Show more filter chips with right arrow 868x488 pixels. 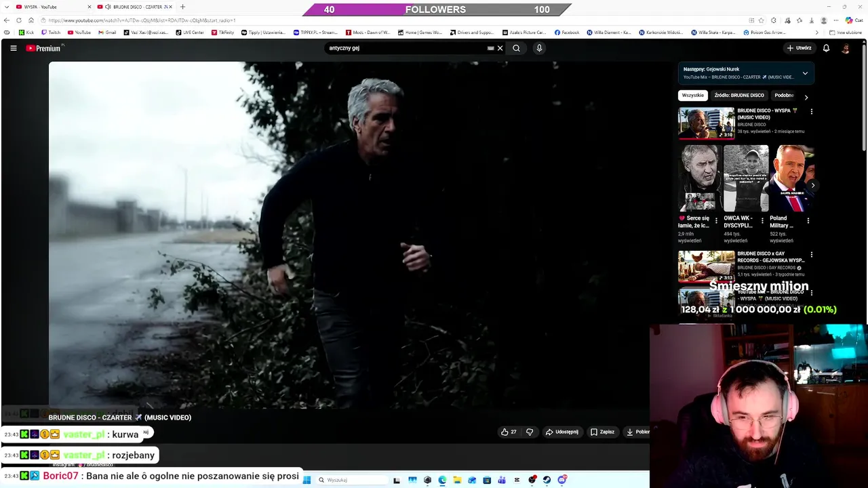806,97
